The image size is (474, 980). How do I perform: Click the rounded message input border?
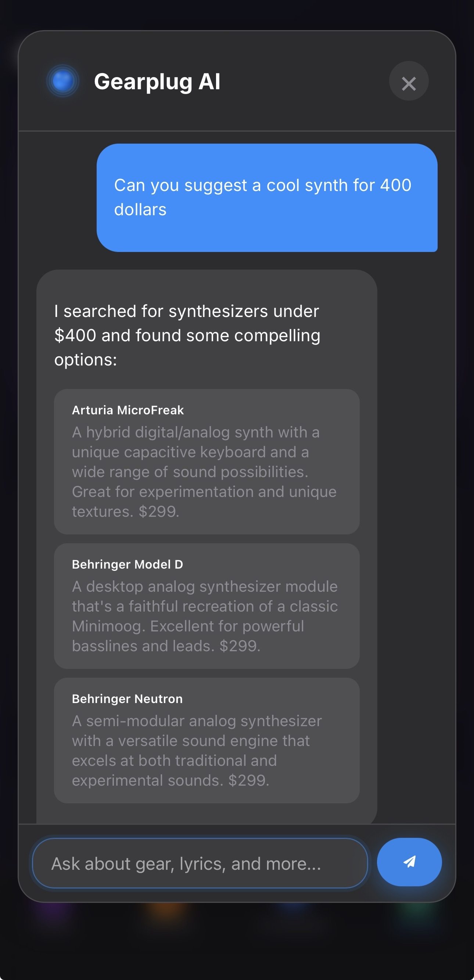(x=200, y=864)
